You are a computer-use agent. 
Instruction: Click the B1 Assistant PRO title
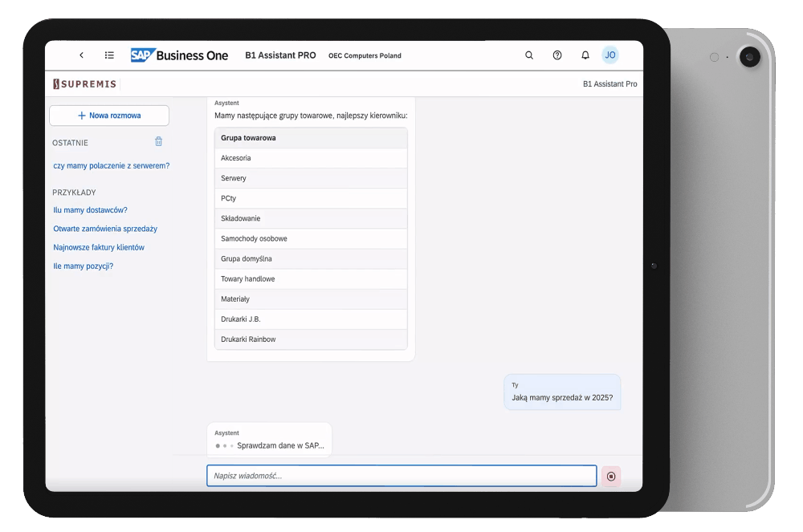(x=280, y=55)
